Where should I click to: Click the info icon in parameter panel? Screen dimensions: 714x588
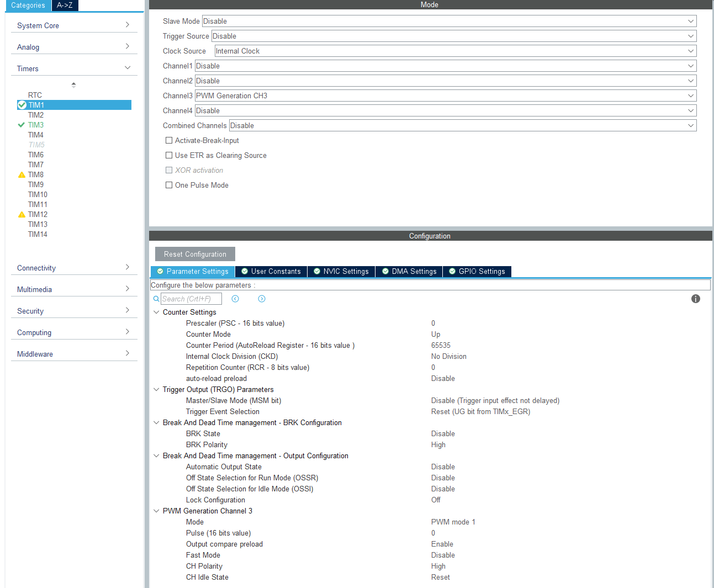695,299
